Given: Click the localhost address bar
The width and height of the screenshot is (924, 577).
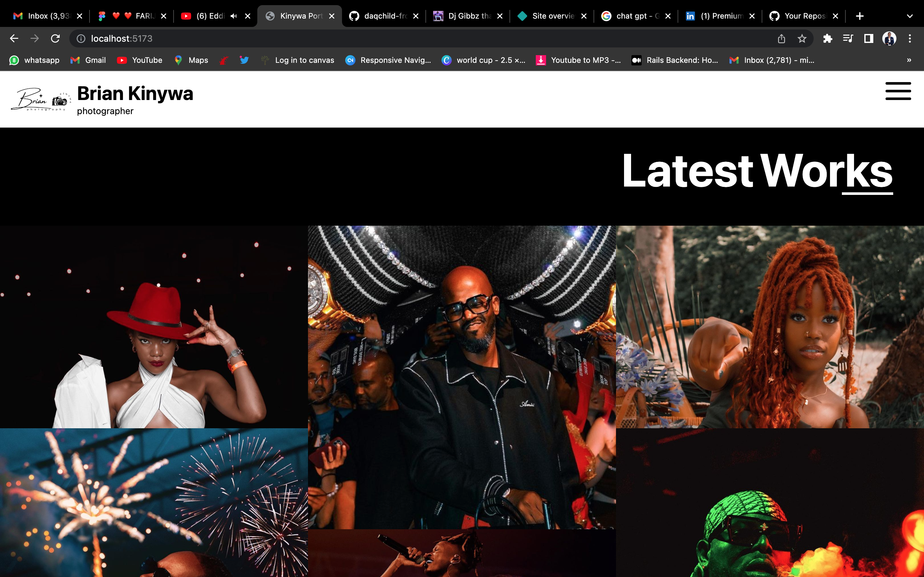Looking at the screenshot, I should pyautogui.click(x=382, y=38).
